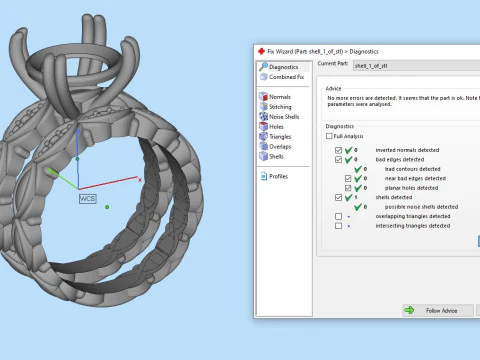Open the Current Part field

click(416, 66)
